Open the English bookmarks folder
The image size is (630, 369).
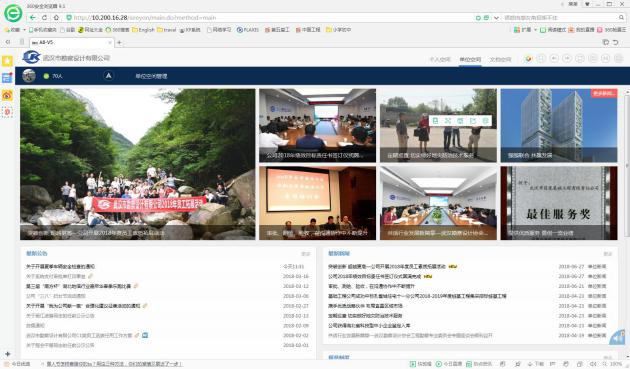[143, 30]
